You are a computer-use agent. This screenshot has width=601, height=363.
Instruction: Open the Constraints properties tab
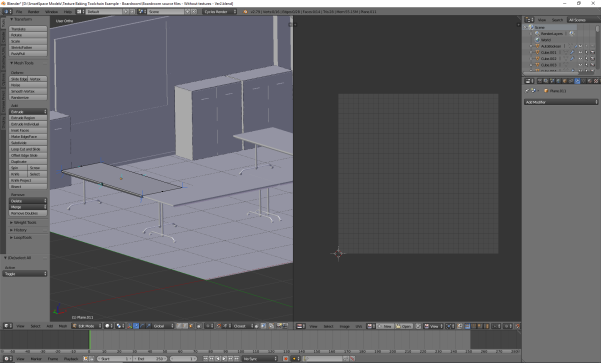coord(571,81)
